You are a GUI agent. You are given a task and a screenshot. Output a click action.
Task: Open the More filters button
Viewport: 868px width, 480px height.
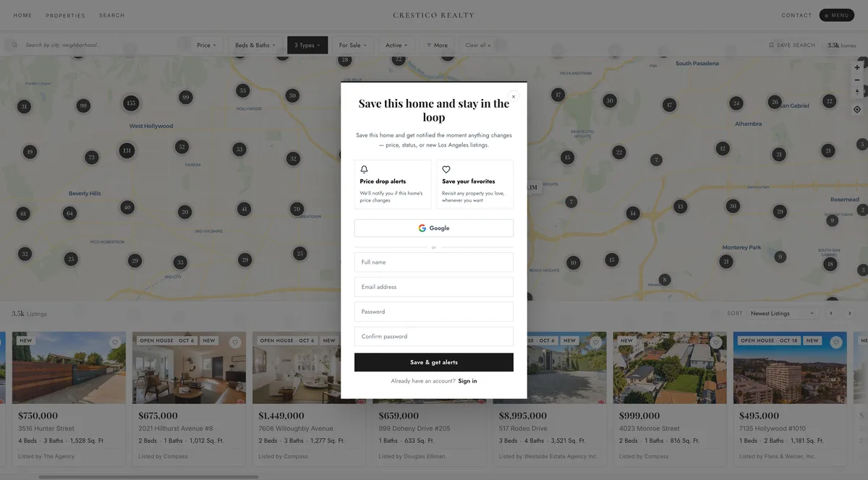437,45
